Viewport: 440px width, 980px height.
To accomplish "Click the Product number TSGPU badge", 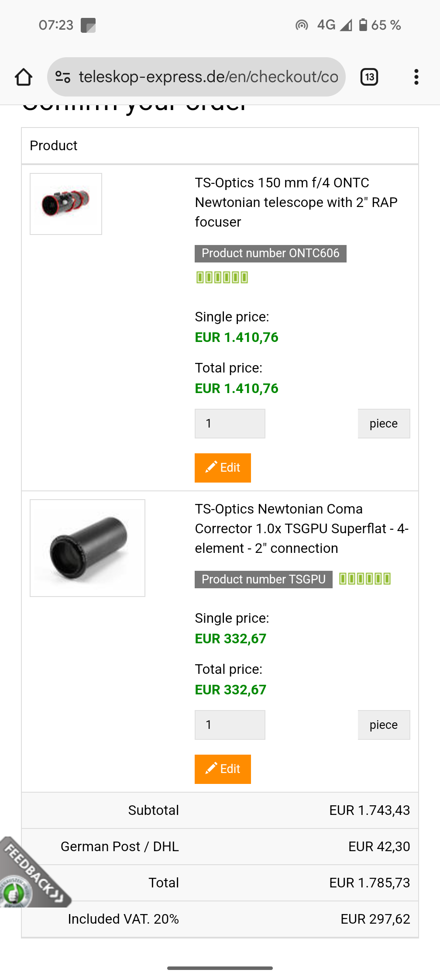I will [x=263, y=580].
